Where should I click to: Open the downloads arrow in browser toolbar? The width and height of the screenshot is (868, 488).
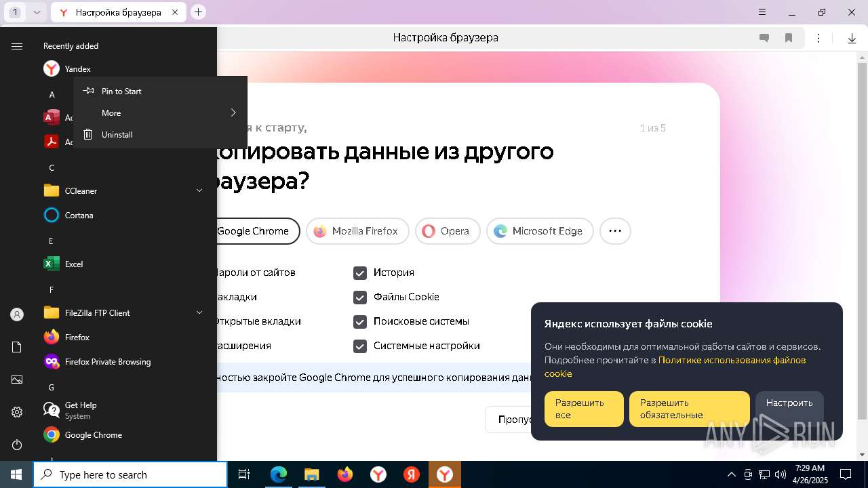[852, 38]
